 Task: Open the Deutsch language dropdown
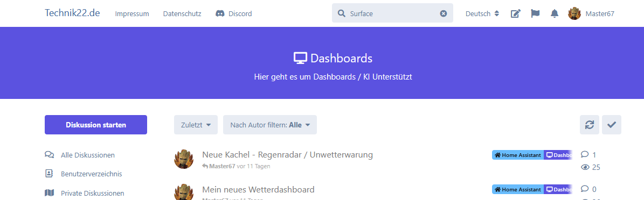pos(482,13)
